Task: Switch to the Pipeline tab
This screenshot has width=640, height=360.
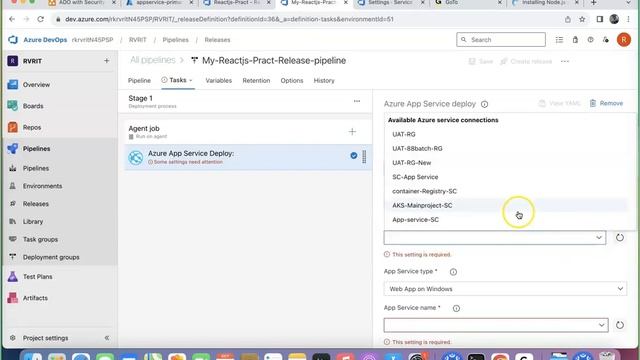Action: pyautogui.click(x=139, y=80)
